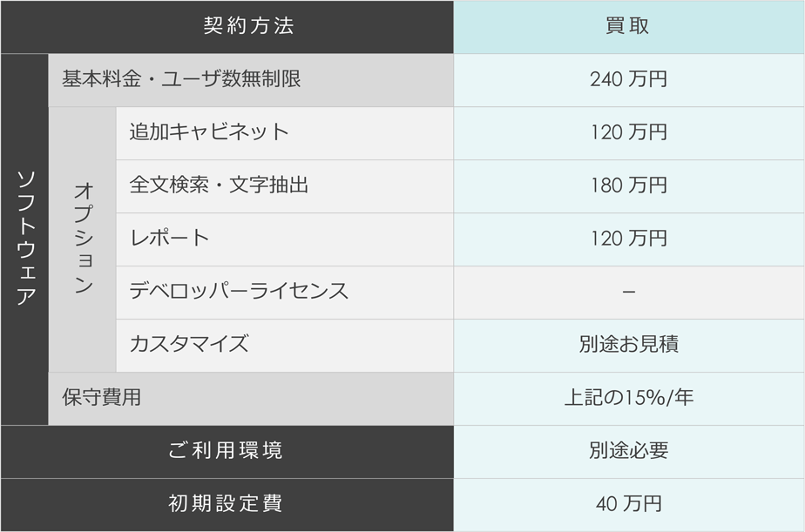Click the 別途お見積 cell
Screen dimensions: 805x532
click(x=629, y=346)
